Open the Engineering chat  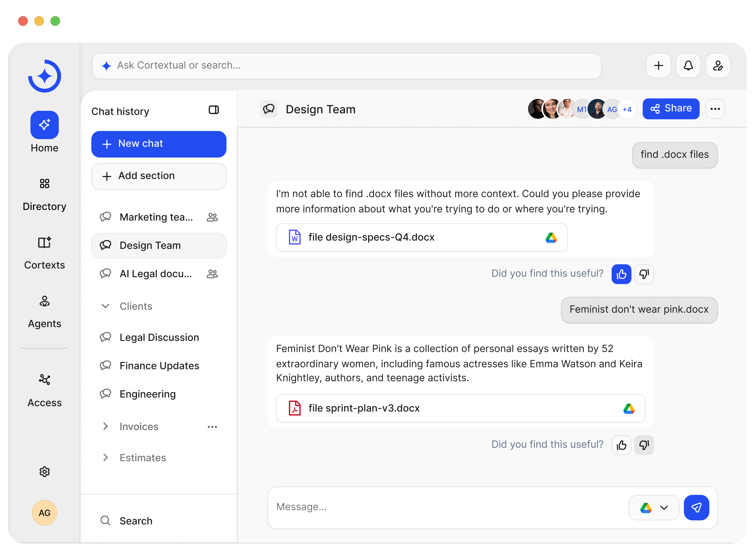[159, 394]
